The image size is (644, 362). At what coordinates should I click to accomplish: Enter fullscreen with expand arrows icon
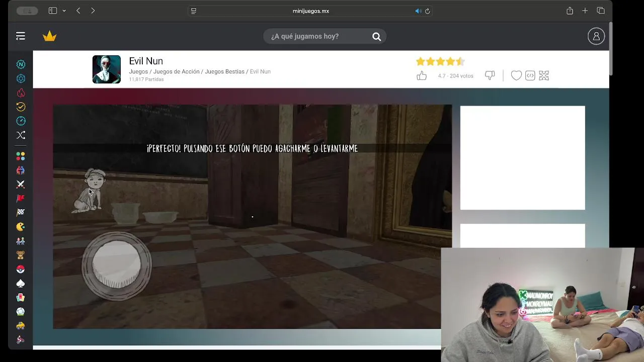[544, 75]
